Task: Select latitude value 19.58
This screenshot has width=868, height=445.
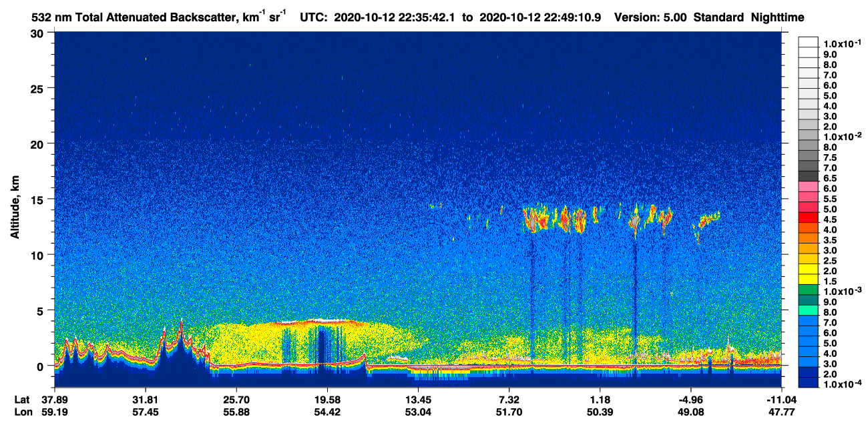Action: 327,400
